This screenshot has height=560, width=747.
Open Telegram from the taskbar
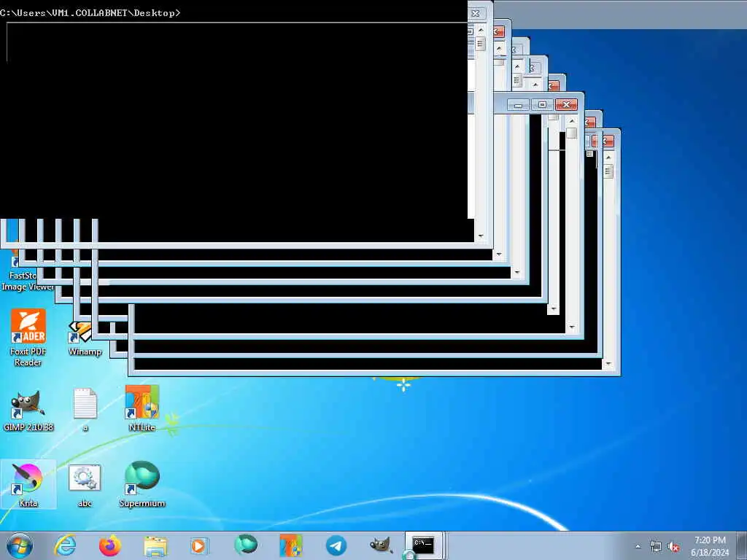[336, 545]
